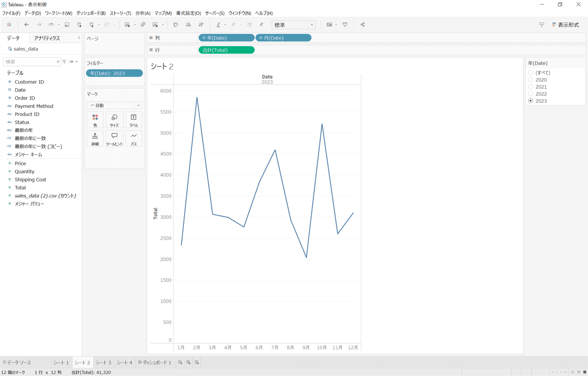Click the duplicate sheet icon
The image size is (588, 376).
tap(143, 25)
